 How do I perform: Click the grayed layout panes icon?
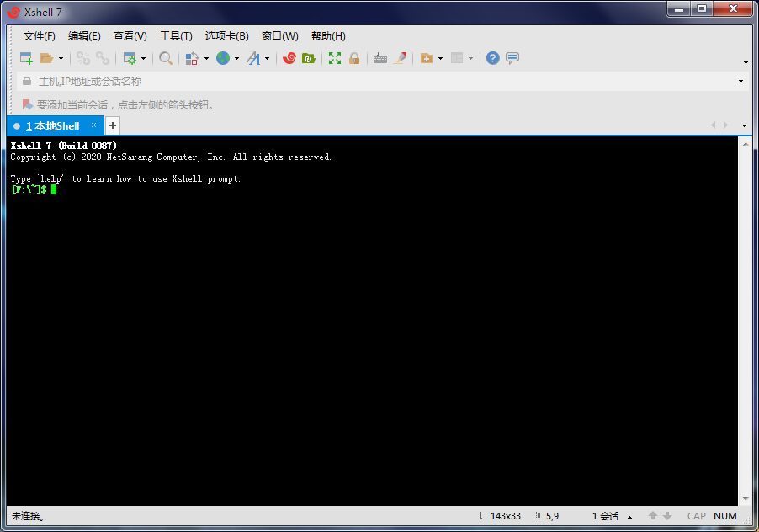456,58
